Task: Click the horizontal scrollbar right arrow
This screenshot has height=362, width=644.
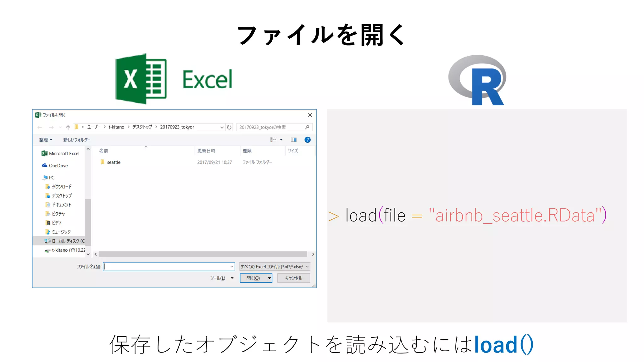Action: (x=313, y=254)
